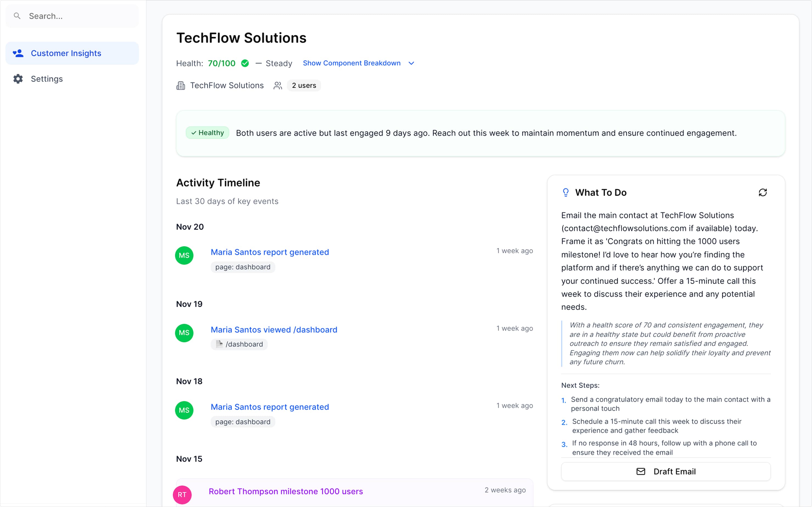
Task: Click the green health checkmark icon
Action: [x=245, y=63]
